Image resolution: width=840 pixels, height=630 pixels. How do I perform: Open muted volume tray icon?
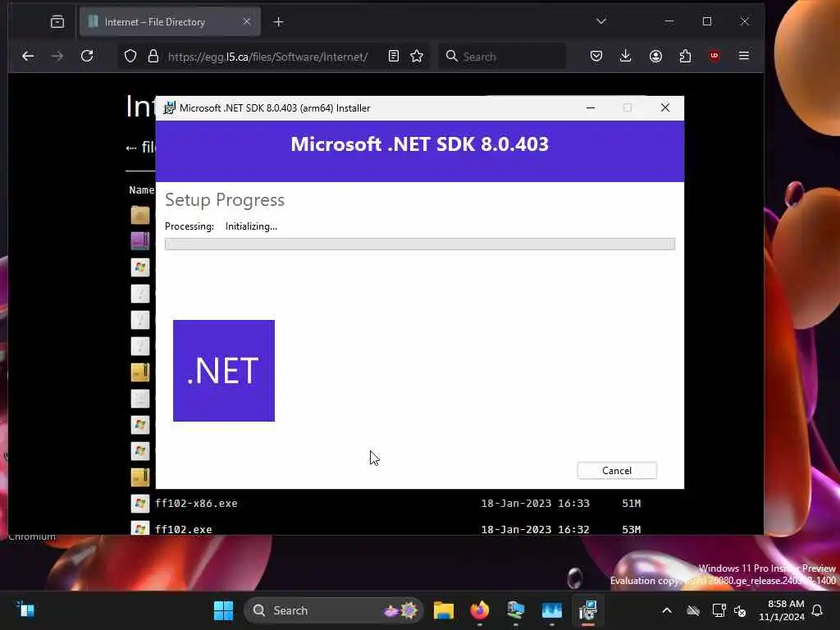(741, 610)
